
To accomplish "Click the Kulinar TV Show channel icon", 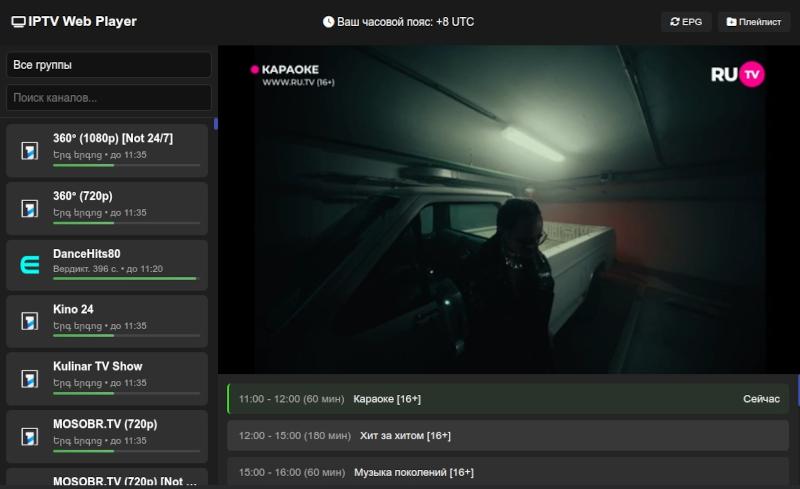I will [30, 379].
